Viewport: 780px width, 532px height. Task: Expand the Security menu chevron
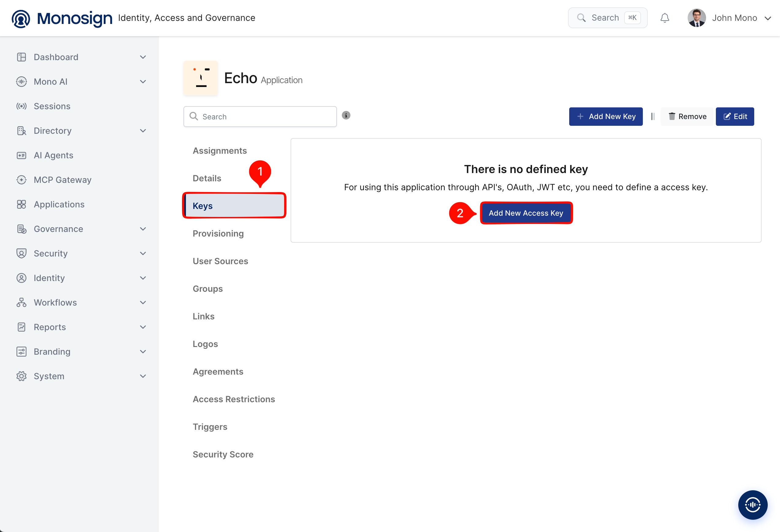click(x=143, y=253)
